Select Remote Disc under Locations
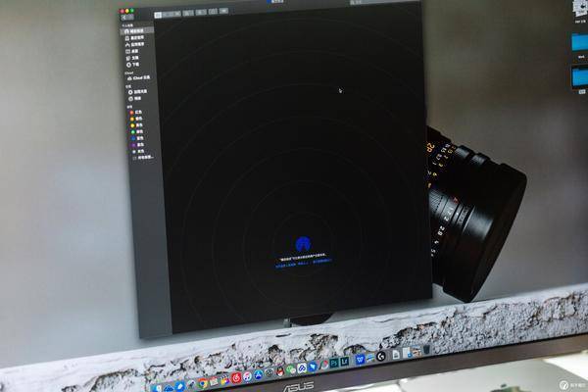This screenshot has height=392, width=588. tap(138, 92)
